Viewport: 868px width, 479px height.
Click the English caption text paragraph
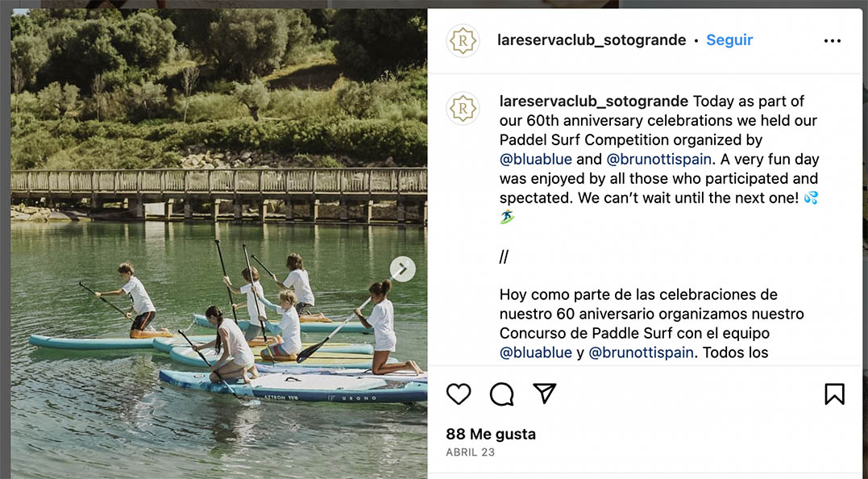645,179
